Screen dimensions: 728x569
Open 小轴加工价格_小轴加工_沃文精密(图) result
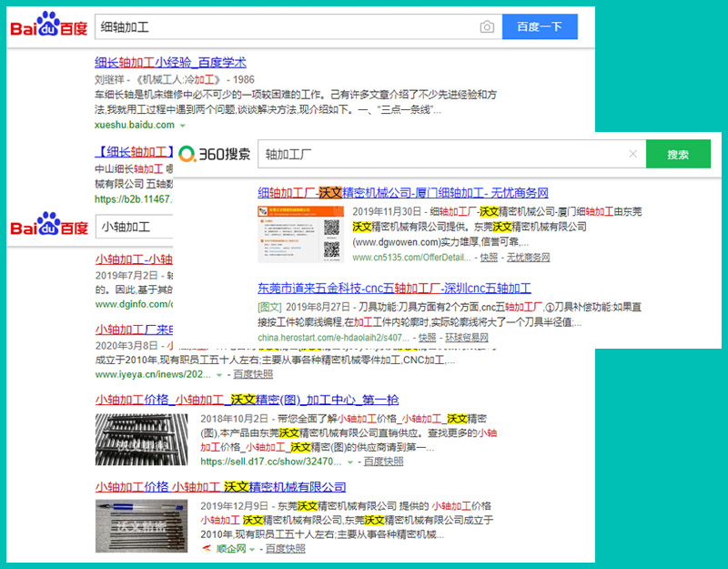[x=247, y=400]
